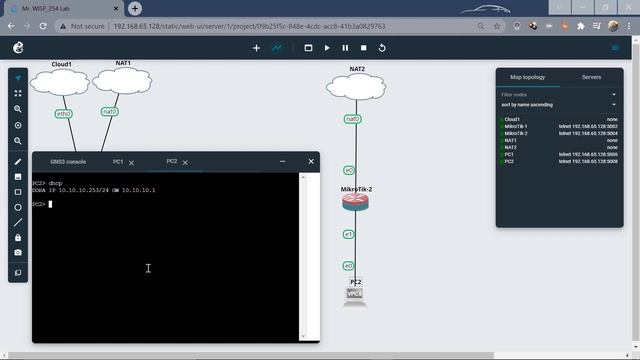Close the PC1 console tab
The width and height of the screenshot is (640, 360).
(x=131, y=163)
